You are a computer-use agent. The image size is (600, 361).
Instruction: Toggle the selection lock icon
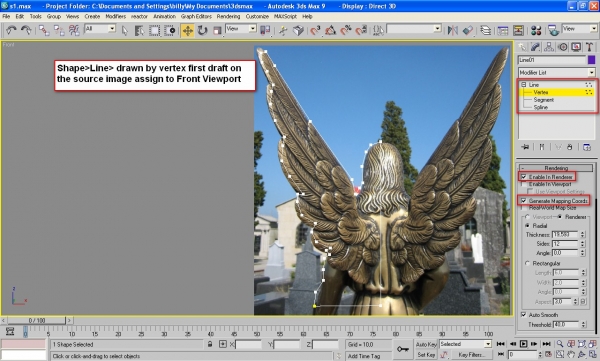coord(210,344)
